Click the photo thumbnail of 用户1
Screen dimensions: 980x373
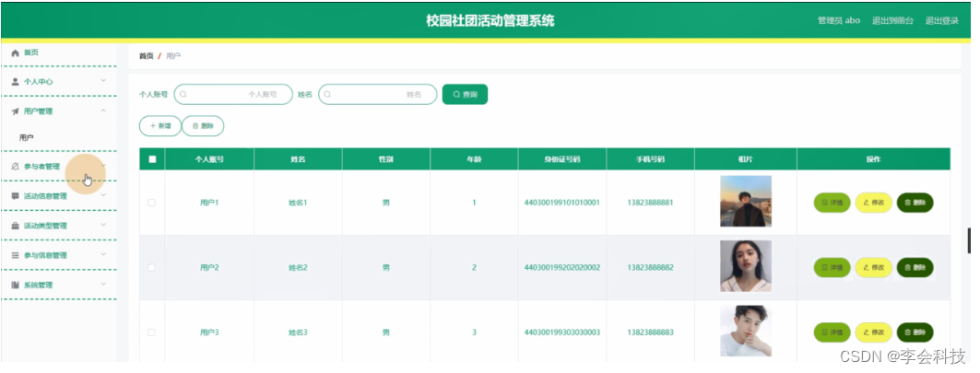(746, 201)
